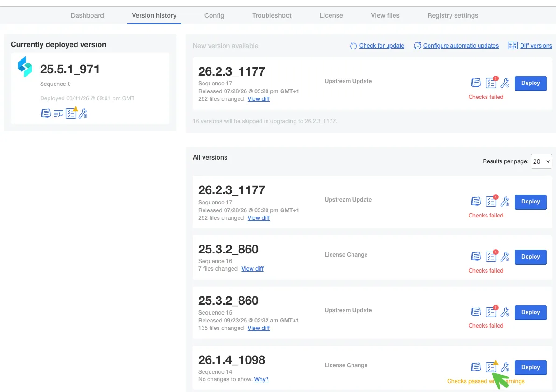Deploy Sequence 17 from the All versions list
This screenshot has width=556, height=392.
[x=530, y=202]
